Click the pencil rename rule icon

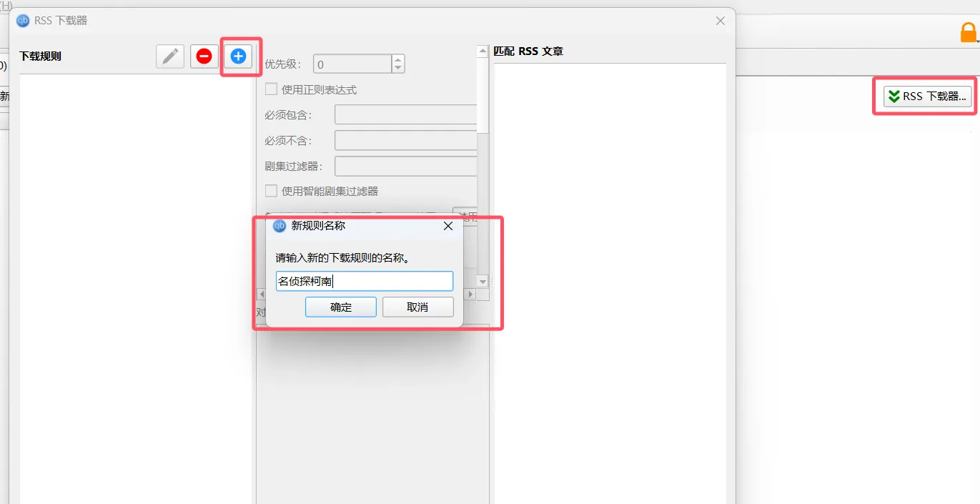170,56
